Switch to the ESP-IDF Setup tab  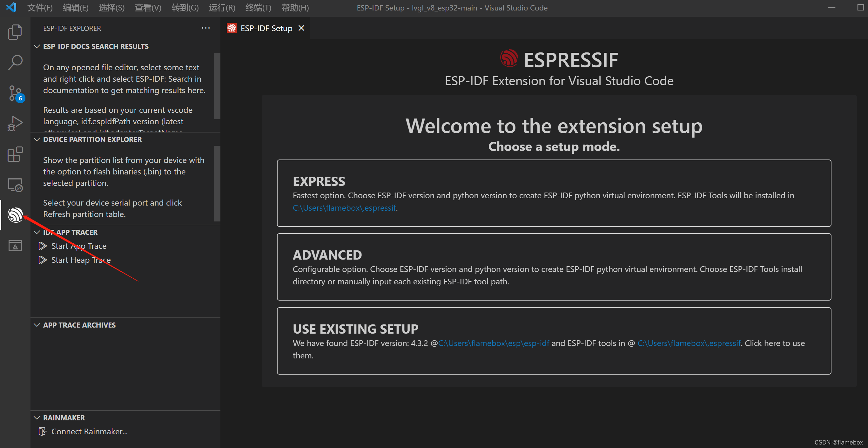266,28
